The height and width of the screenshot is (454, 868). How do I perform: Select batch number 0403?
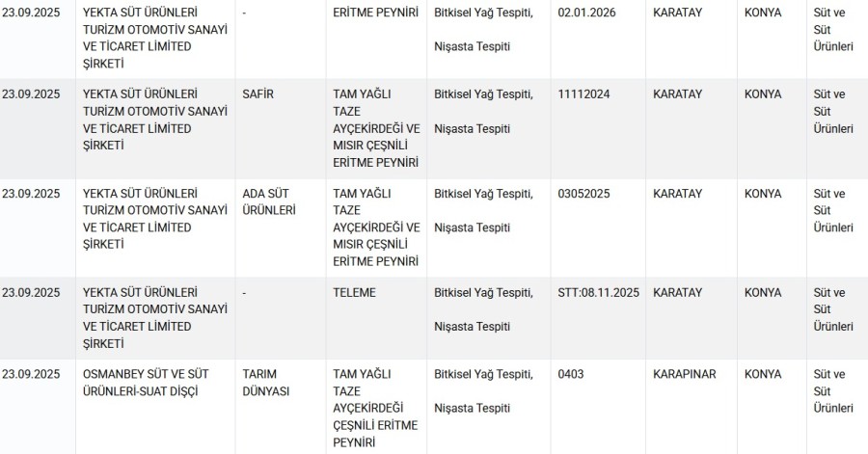tap(571, 374)
